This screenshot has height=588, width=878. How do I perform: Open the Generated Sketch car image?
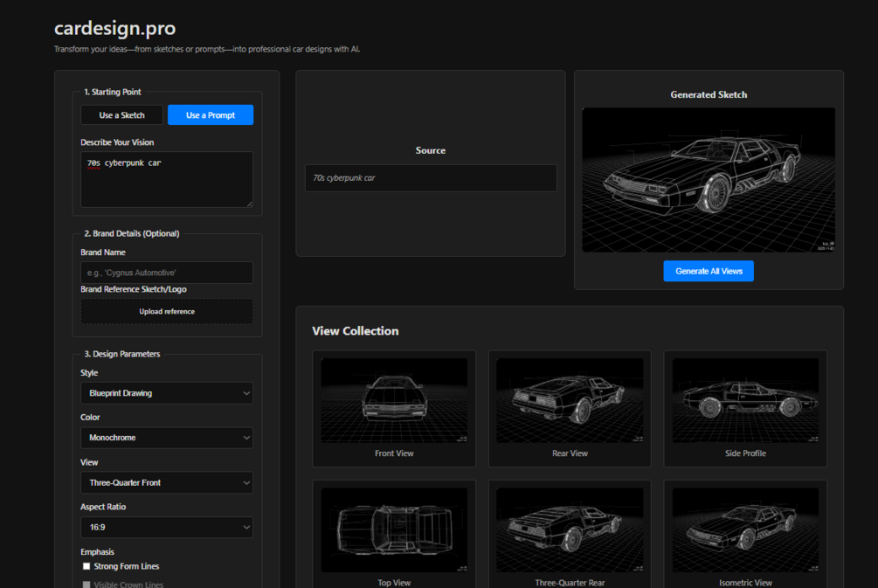[x=709, y=180]
